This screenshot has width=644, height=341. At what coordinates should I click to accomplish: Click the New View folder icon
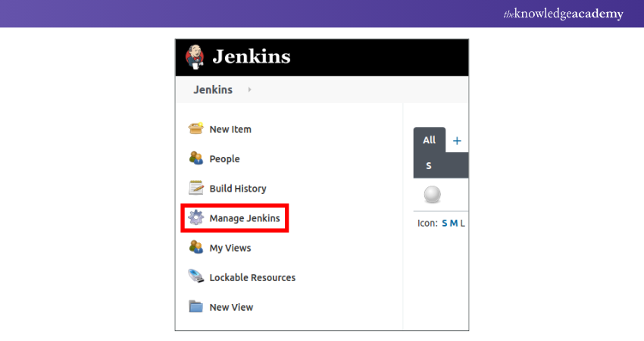coord(196,307)
